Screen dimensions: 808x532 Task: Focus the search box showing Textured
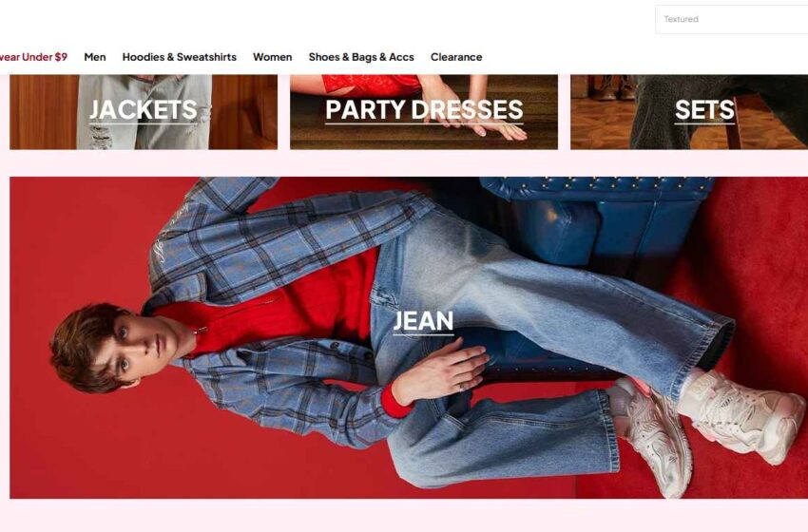(731, 20)
